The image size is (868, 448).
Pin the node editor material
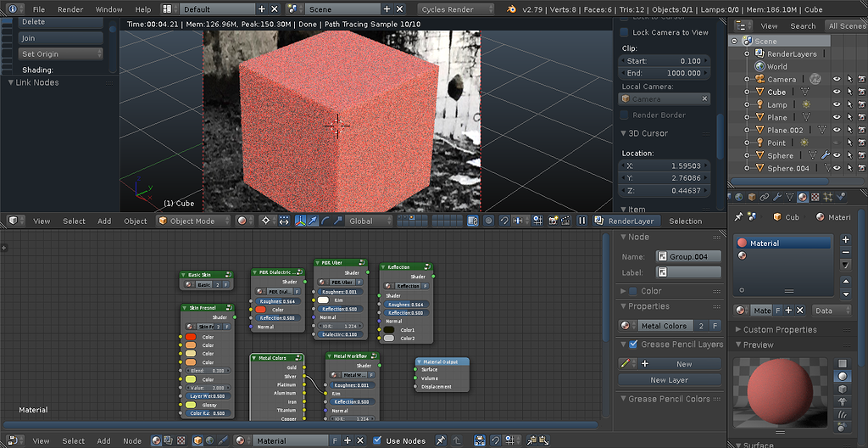point(440,440)
